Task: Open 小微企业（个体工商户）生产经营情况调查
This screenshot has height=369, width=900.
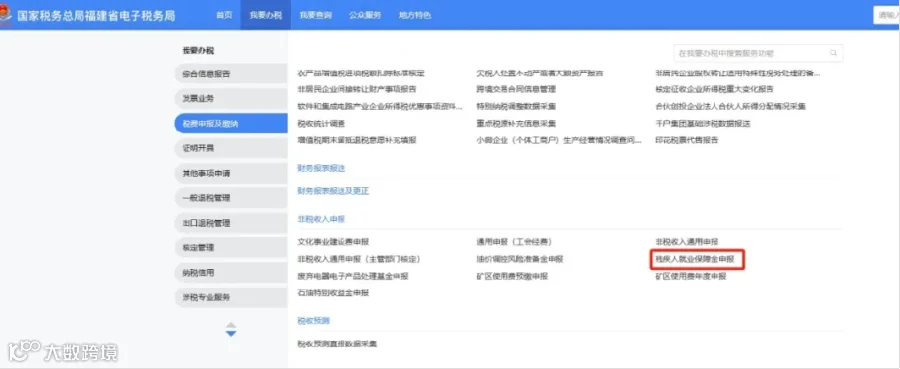Action: [559, 140]
